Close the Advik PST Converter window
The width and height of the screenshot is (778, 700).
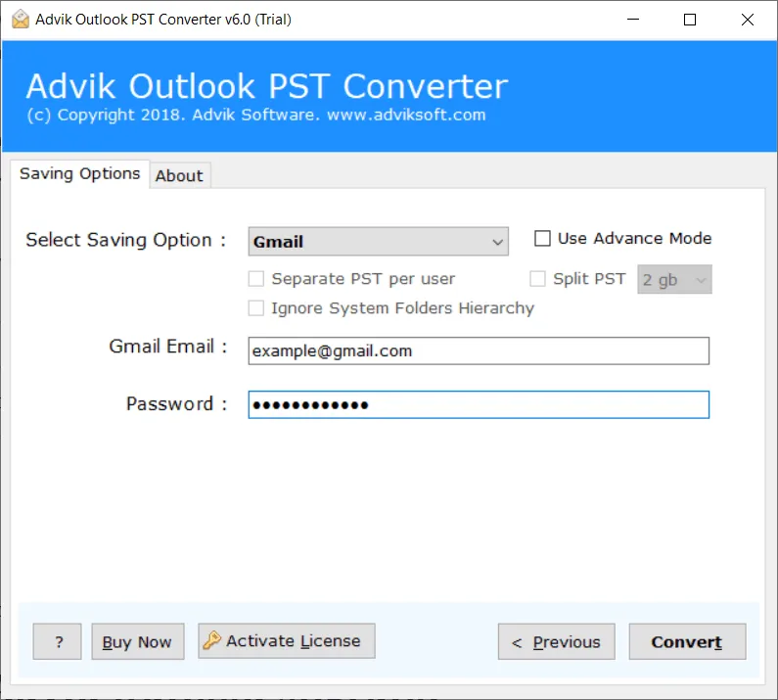pyautogui.click(x=748, y=20)
